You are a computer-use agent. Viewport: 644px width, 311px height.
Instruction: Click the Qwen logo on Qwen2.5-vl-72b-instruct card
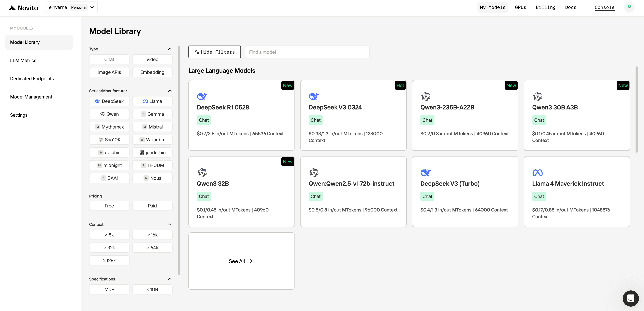[314, 172]
